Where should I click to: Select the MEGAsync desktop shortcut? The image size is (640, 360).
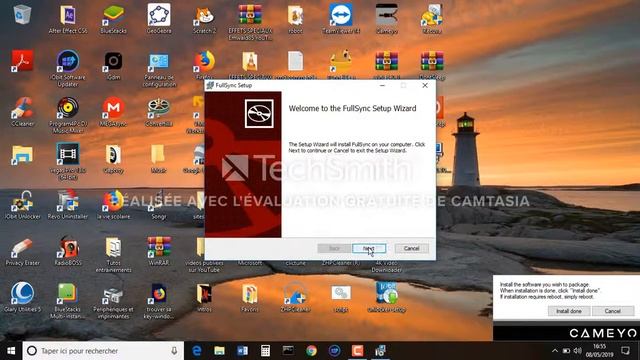pos(113,112)
